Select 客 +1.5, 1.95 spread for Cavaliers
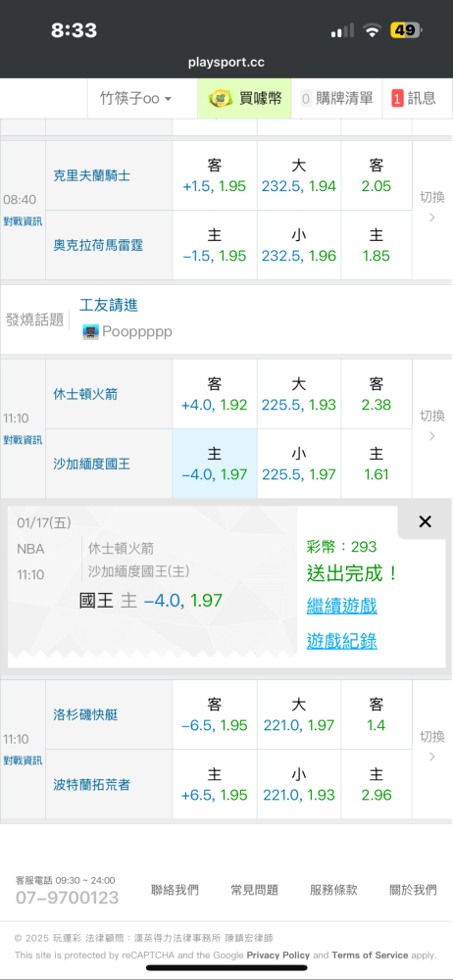 tap(215, 175)
